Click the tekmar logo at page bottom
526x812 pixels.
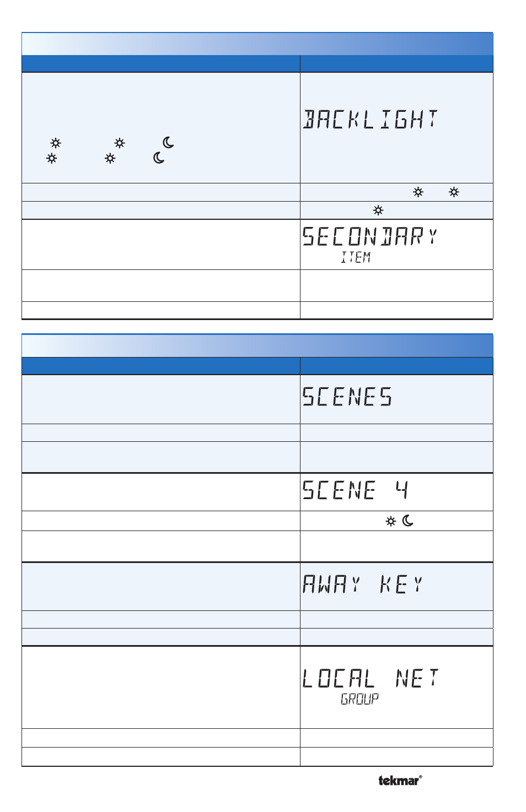tap(400, 780)
